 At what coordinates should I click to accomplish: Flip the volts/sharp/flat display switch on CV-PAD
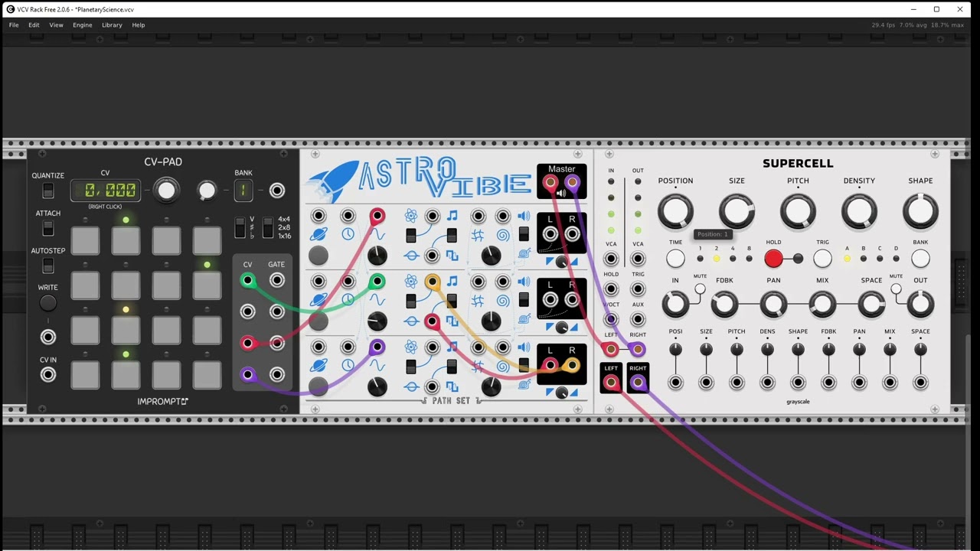(x=240, y=227)
